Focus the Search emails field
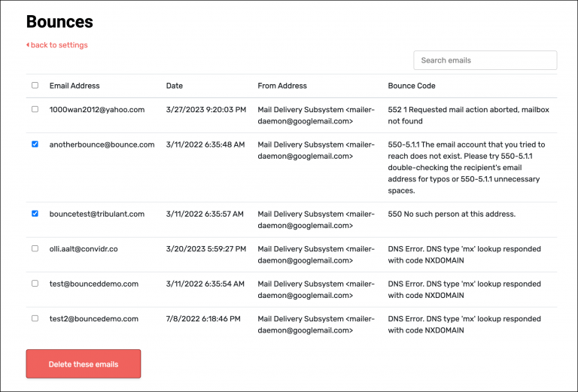The height and width of the screenshot is (392, 578). coord(485,60)
